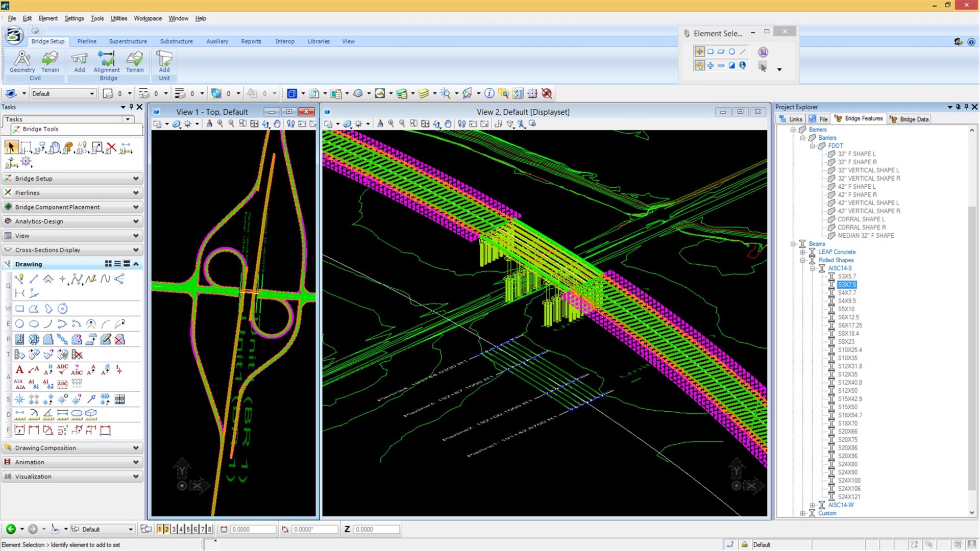Image resolution: width=980 pixels, height=551 pixels.
Task: Expand the Pierlines section
Action: [x=135, y=193]
